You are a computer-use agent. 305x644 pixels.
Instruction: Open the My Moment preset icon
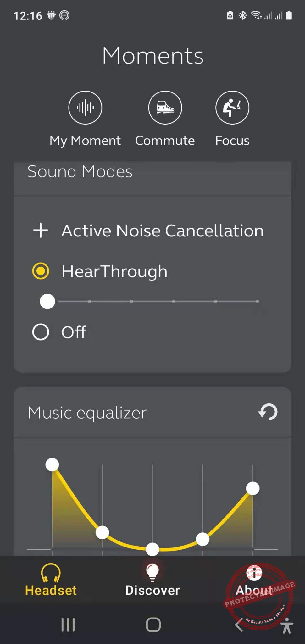(x=85, y=107)
